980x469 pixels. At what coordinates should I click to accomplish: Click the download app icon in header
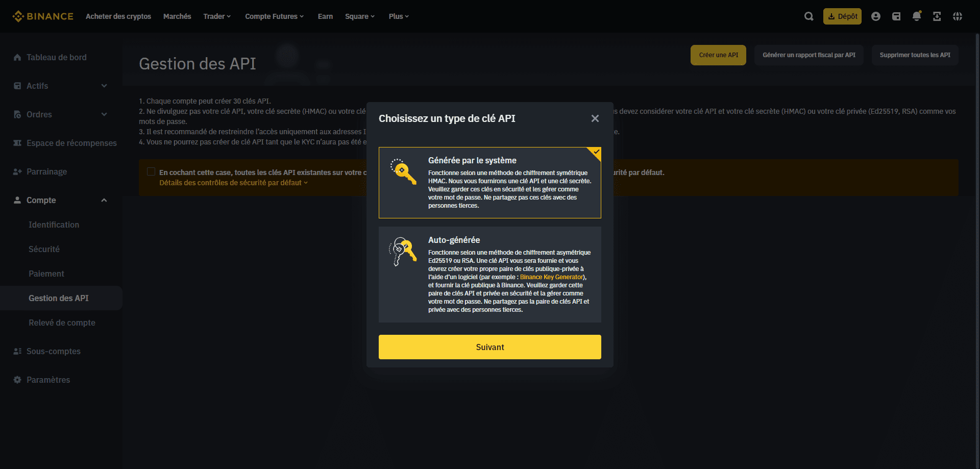point(937,16)
